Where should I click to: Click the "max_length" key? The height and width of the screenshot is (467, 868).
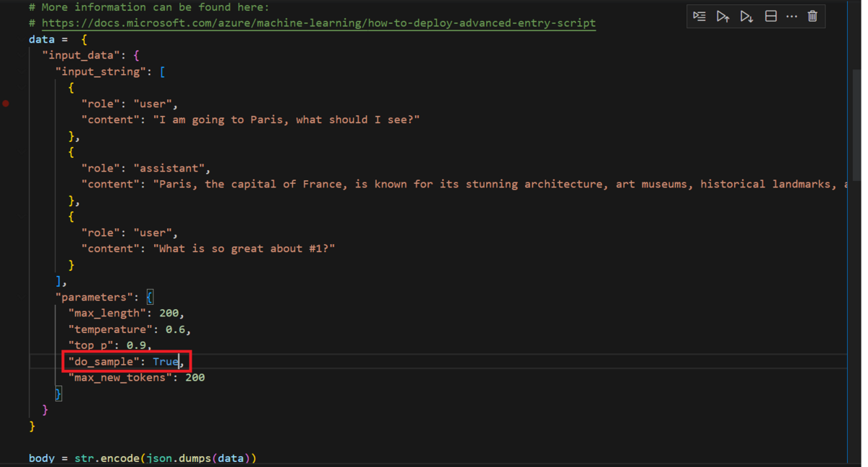[x=107, y=313]
